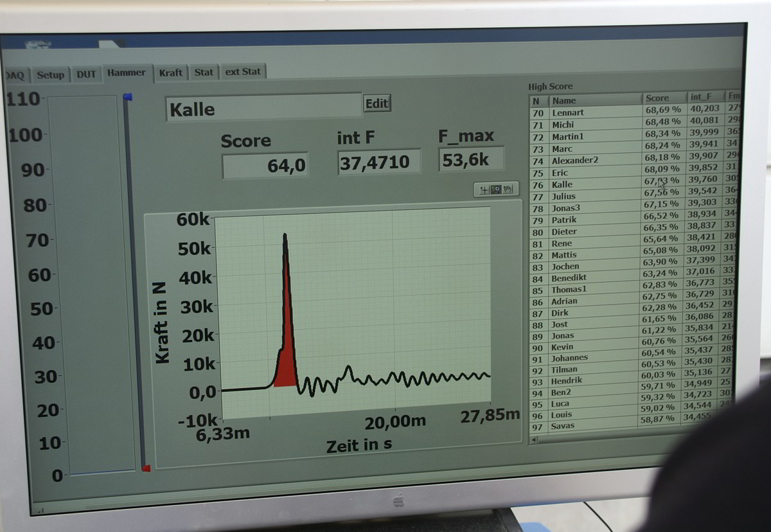Screen dimensions: 771x532
Task: Click the 6,33m axis start value
Action: (223, 434)
